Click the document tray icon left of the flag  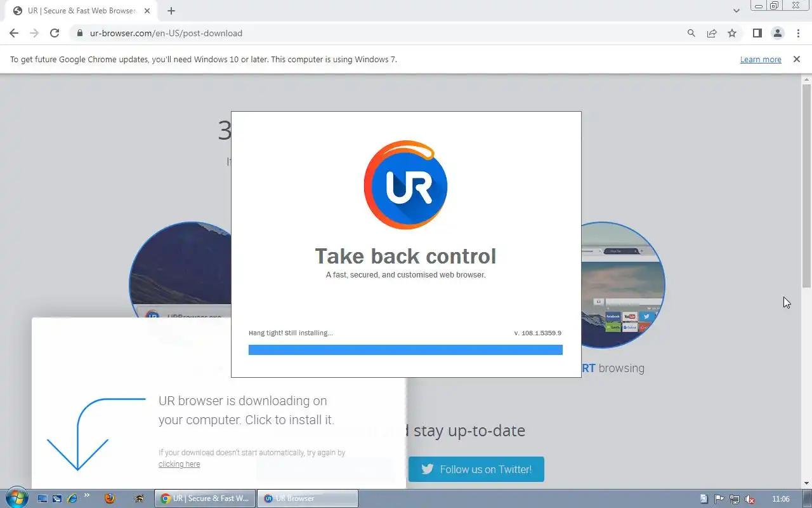[x=704, y=499]
